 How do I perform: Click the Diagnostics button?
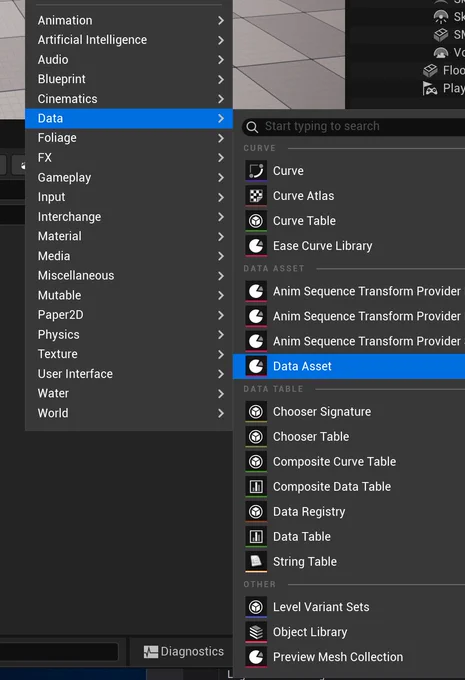tap(184, 652)
